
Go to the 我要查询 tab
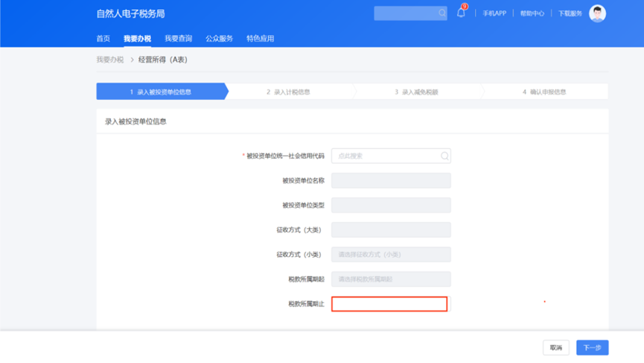[x=178, y=39]
